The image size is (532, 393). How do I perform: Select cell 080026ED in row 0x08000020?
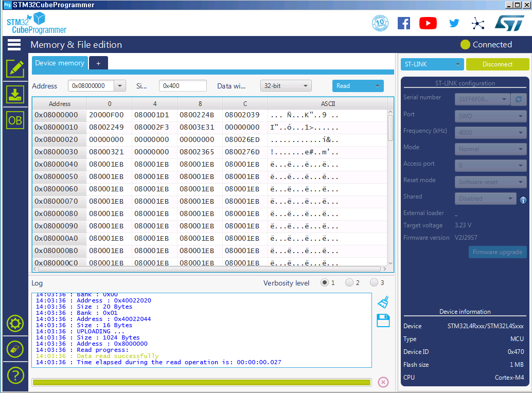click(x=245, y=140)
